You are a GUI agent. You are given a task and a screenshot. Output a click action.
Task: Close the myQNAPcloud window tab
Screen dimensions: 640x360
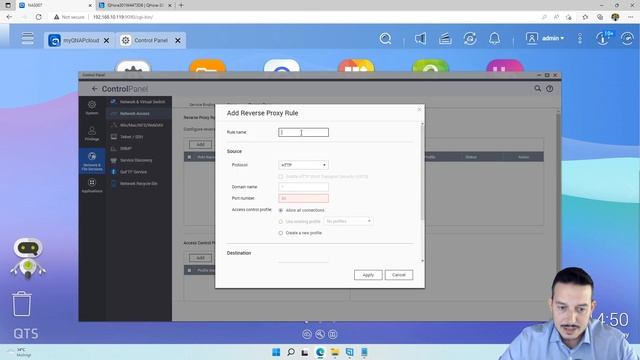107,40
